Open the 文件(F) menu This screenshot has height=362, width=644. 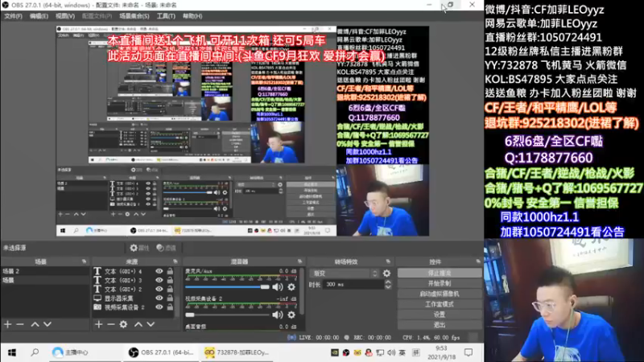13,16
